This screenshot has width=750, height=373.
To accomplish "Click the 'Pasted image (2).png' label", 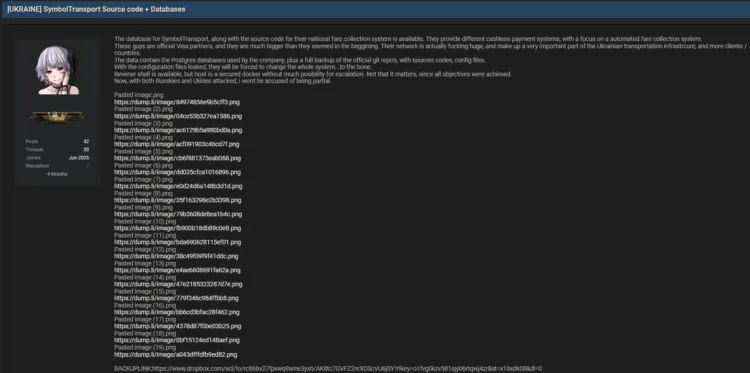I will click(143, 109).
